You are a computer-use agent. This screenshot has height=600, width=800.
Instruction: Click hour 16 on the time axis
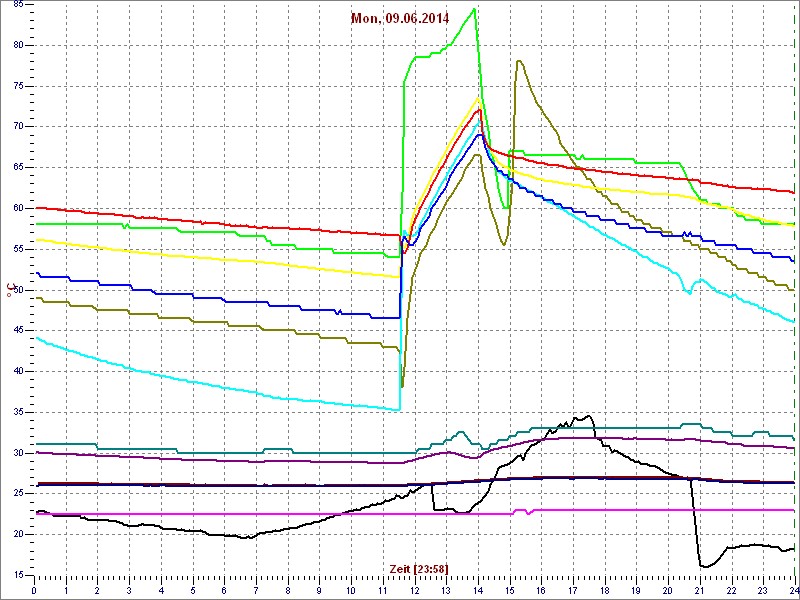click(x=541, y=590)
